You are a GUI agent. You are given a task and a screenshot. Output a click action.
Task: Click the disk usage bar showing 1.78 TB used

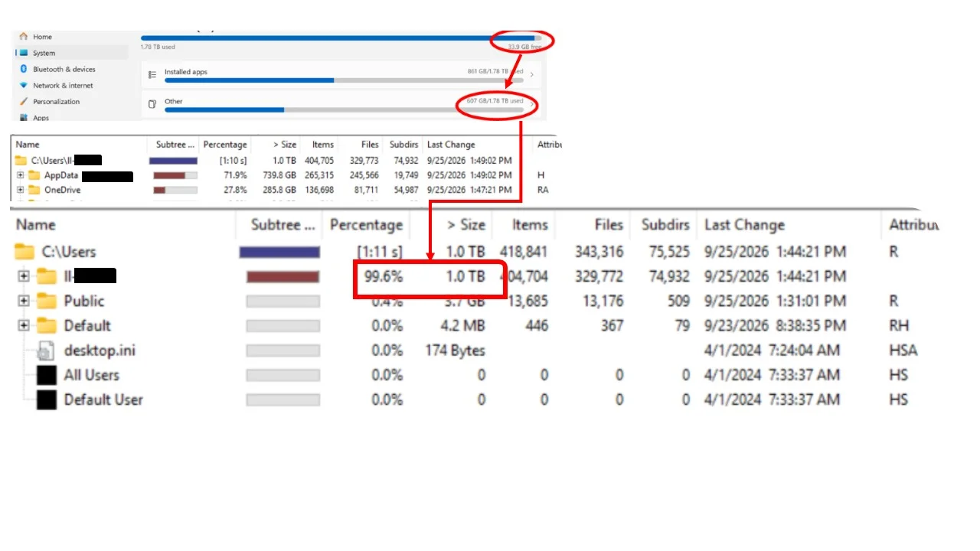(x=341, y=37)
